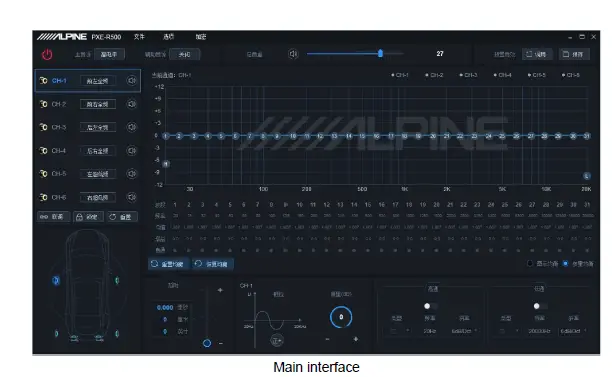Screen dimensions: 612x377
Task: Mute channel CH-3 using its speaker icon
Action: click(x=132, y=127)
